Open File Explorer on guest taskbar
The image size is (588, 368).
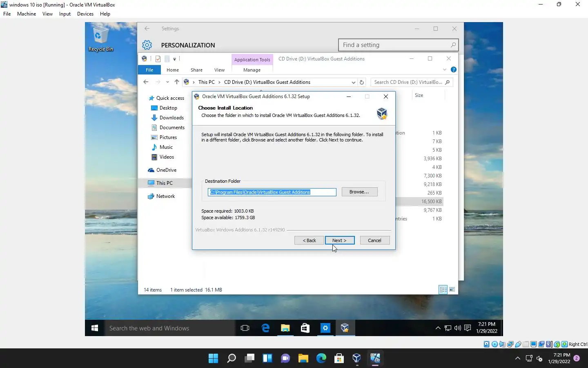285,328
